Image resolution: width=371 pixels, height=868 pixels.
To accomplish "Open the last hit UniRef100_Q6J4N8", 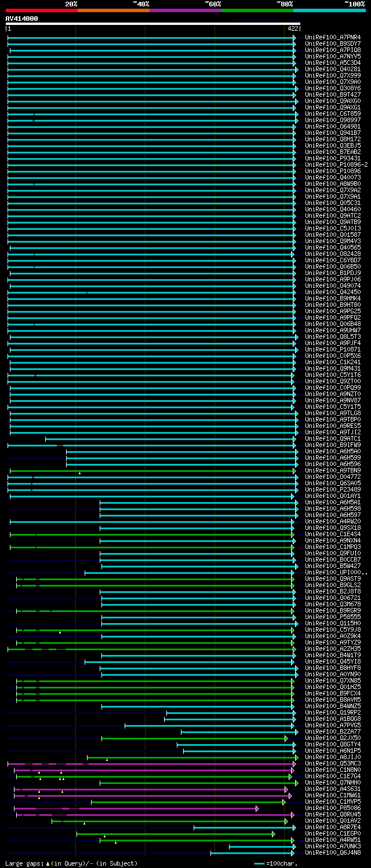I will (x=333, y=852).
